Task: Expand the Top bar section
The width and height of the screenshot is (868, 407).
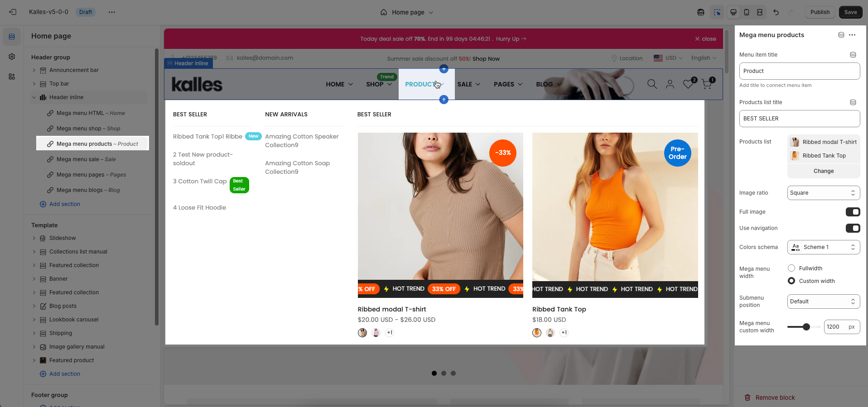Action: [34, 84]
